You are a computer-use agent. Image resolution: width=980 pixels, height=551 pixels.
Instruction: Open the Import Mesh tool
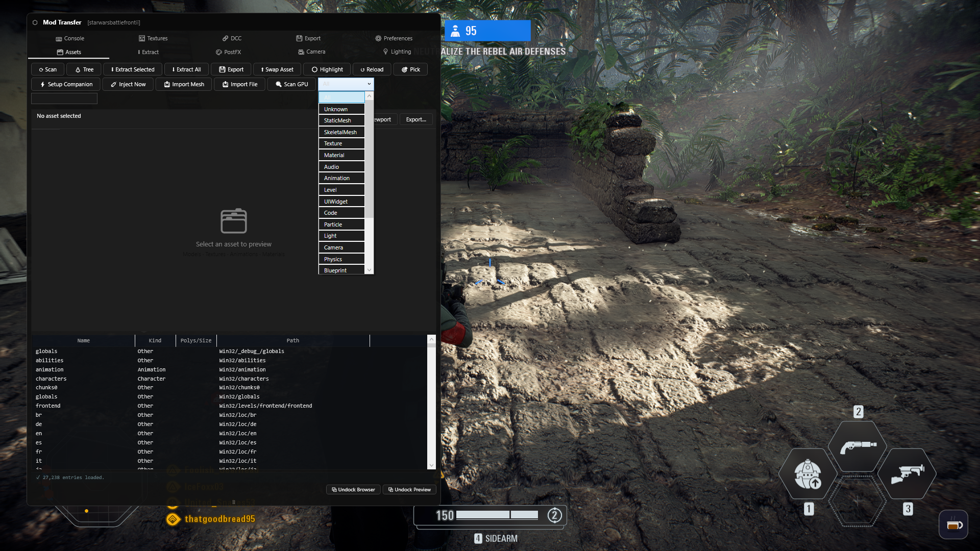[183, 84]
